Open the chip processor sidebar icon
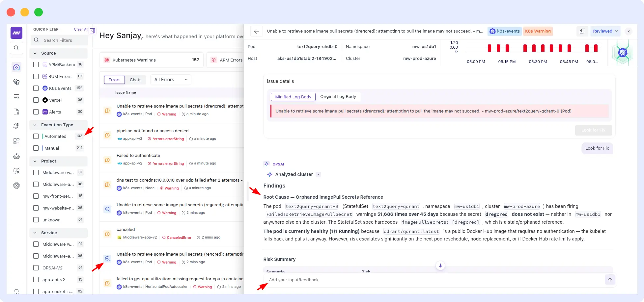644x302 pixels. [x=16, y=186]
